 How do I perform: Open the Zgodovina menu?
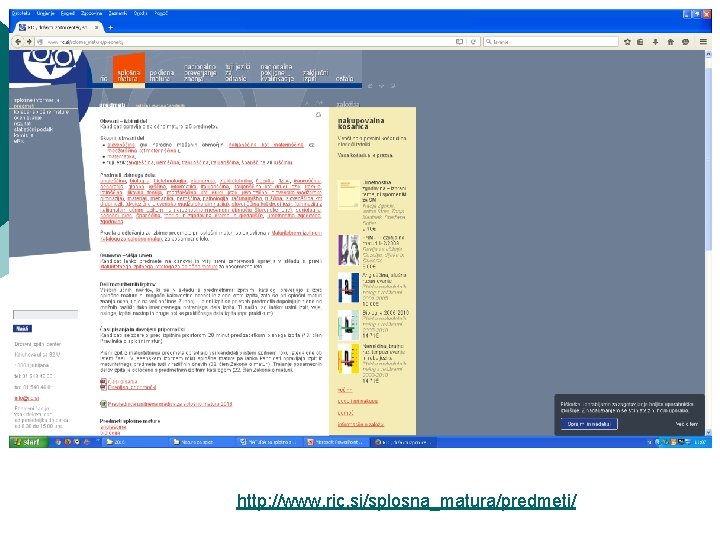point(91,13)
